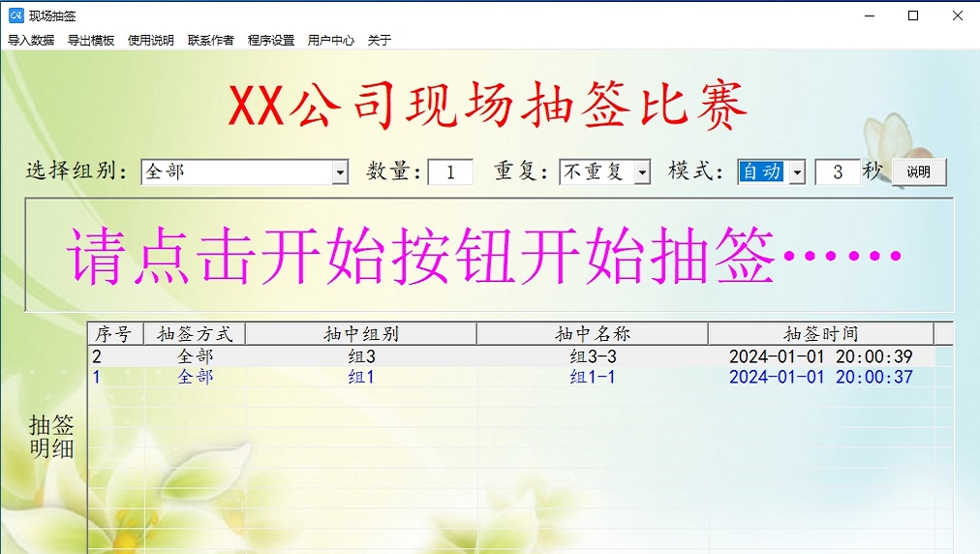The height and width of the screenshot is (554, 980).
Task: Click the 抽中组别 column header
Action: (361, 334)
